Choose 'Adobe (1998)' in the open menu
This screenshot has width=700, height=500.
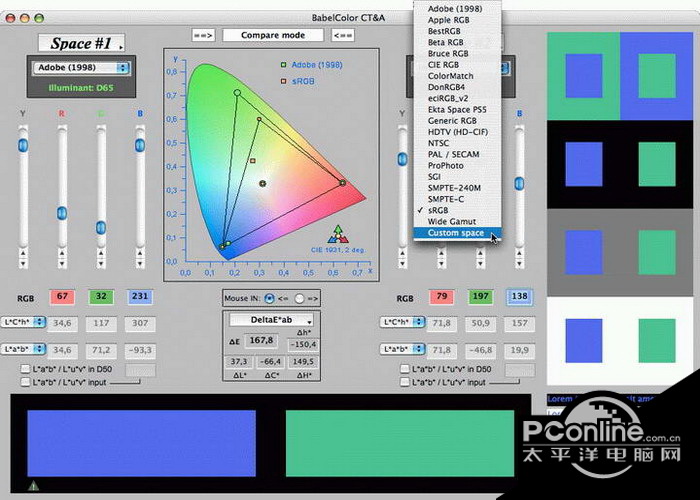(x=458, y=9)
